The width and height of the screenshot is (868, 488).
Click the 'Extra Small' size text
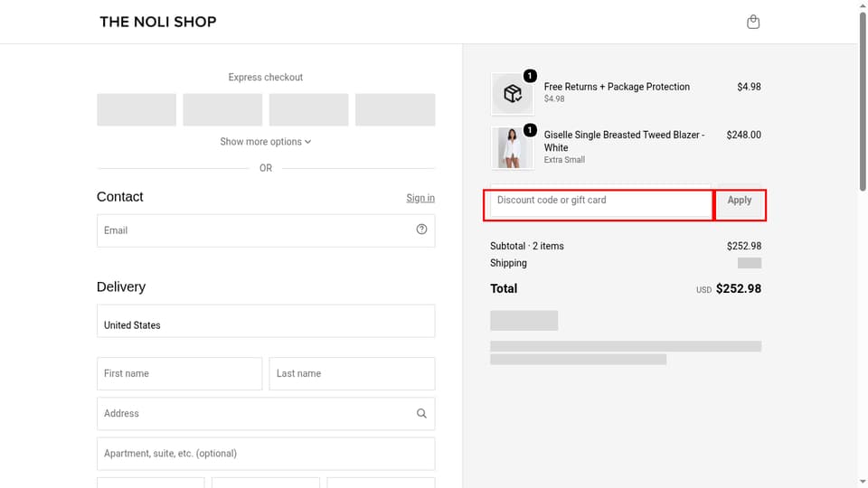tap(564, 160)
